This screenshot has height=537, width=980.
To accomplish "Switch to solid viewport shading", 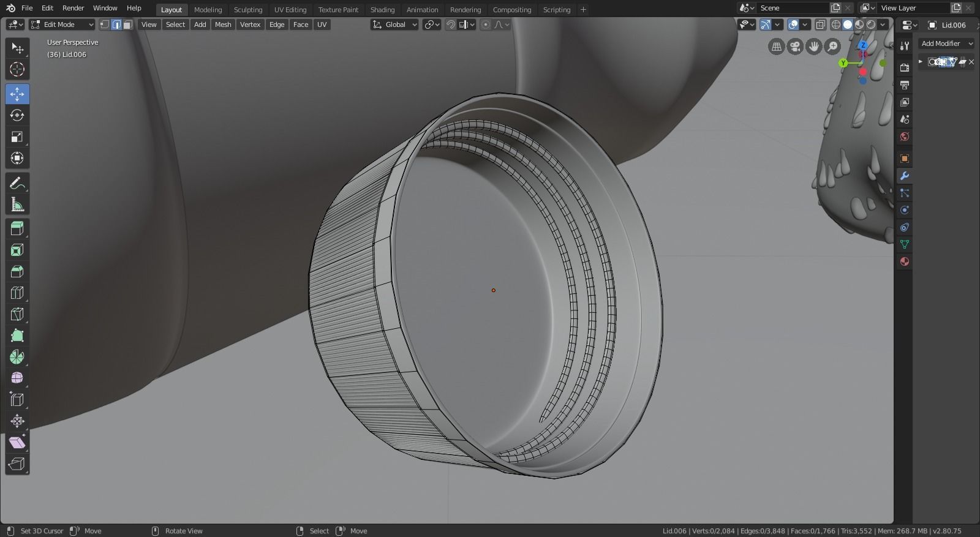I will [848, 24].
